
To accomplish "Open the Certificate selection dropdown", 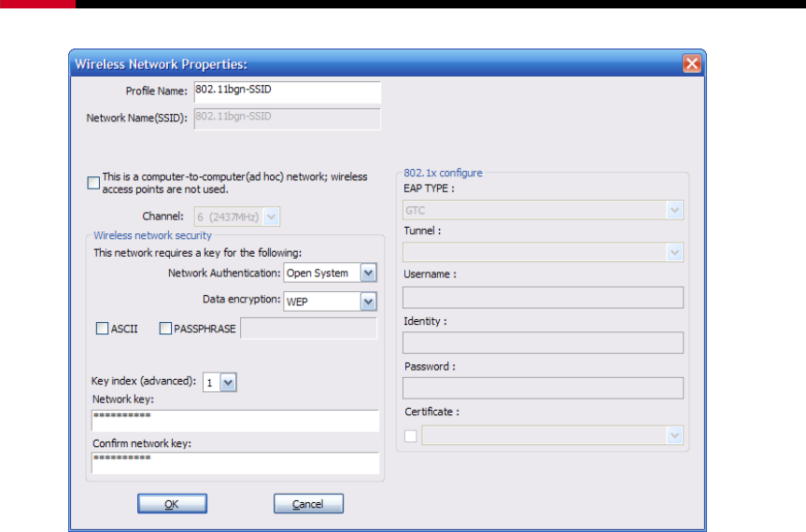I will 675,435.
